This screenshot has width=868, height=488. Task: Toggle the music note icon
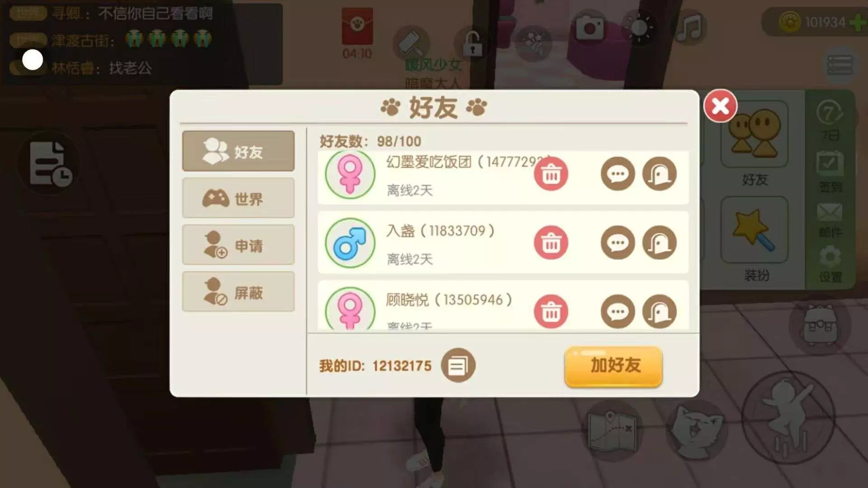tap(689, 27)
